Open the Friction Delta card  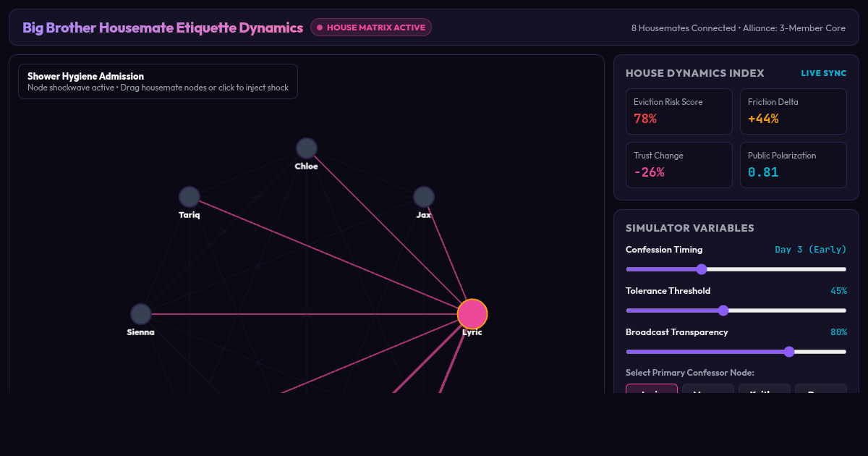pyautogui.click(x=793, y=111)
